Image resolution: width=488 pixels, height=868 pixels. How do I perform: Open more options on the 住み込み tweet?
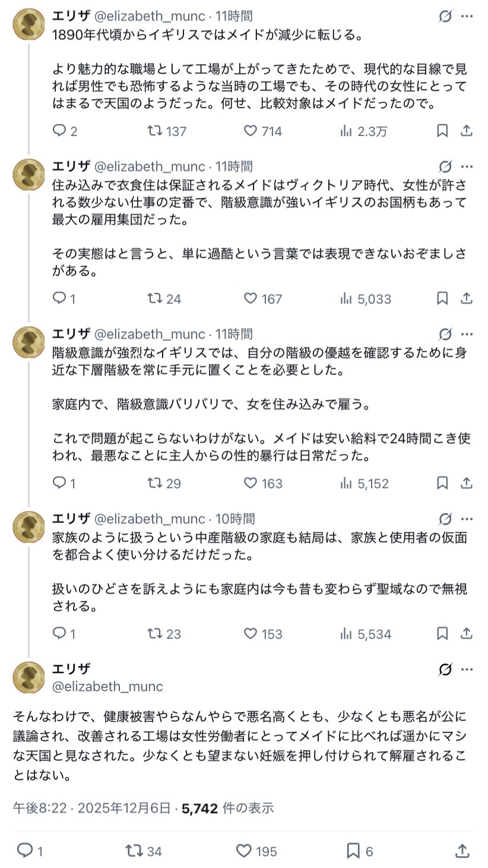(x=467, y=166)
